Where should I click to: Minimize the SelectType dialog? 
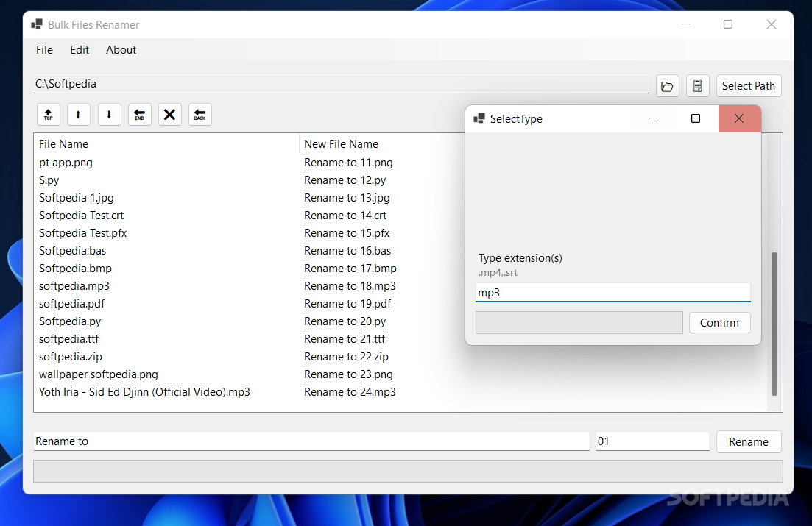point(653,118)
